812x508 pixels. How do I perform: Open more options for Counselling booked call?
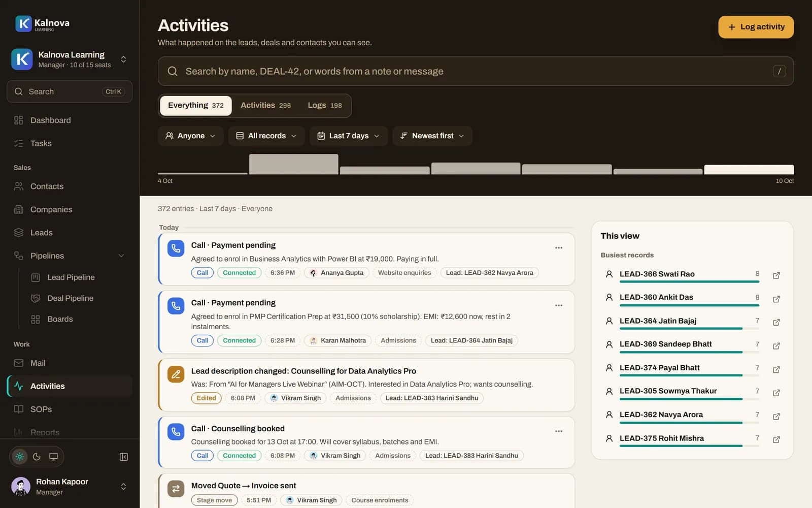click(x=559, y=431)
